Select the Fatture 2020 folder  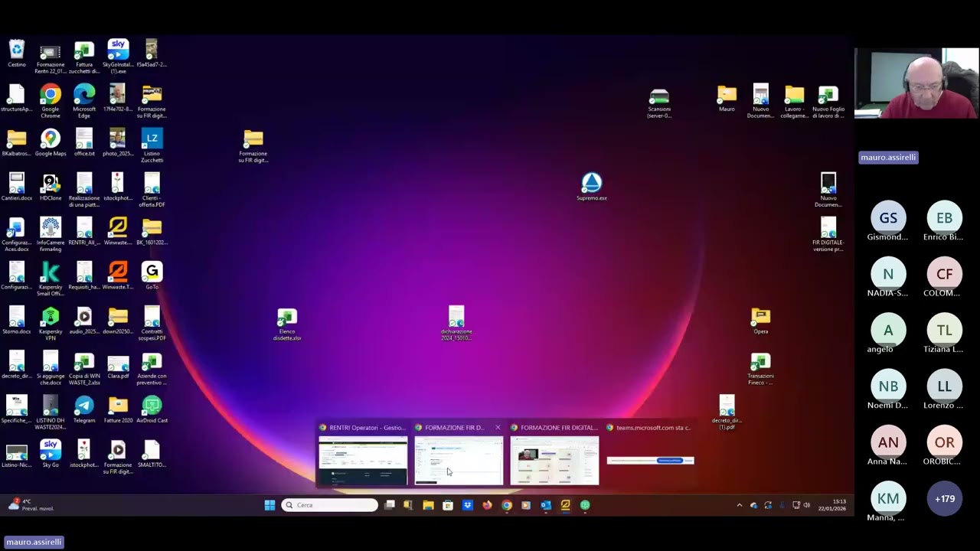(118, 409)
